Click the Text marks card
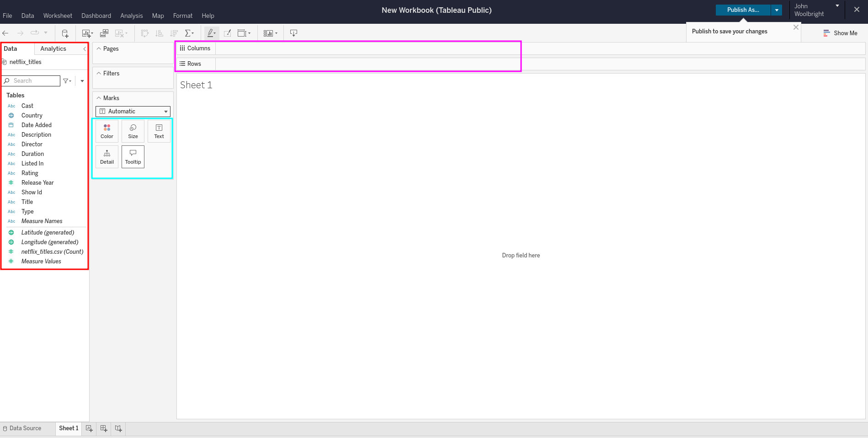Screen dimensions: 868x438 click(x=159, y=131)
